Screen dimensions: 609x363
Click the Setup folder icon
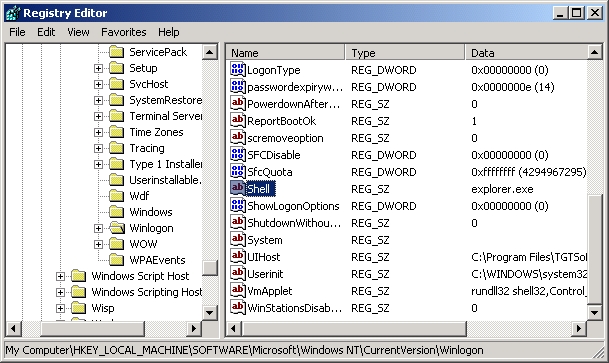tap(117, 68)
